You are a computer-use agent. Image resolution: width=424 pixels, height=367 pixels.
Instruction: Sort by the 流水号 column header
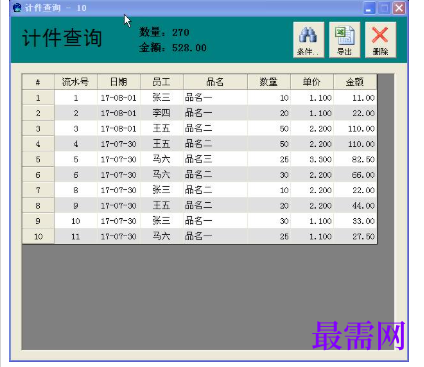pos(76,82)
